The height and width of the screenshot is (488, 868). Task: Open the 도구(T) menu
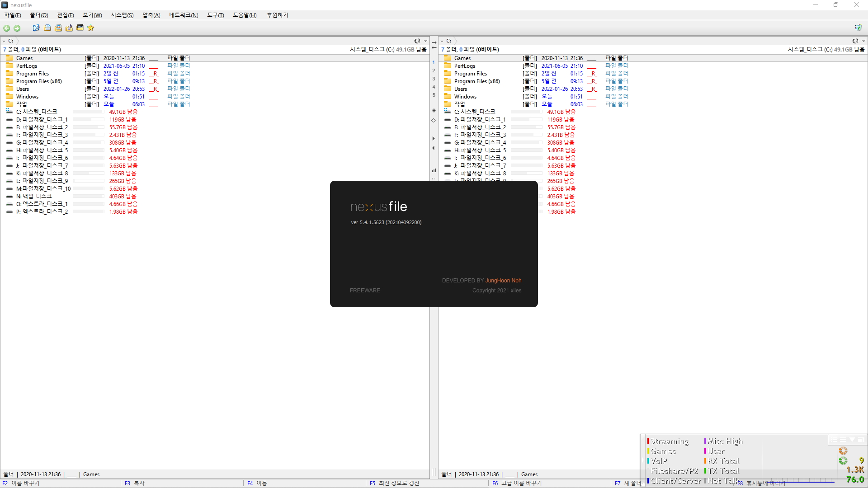pos(216,15)
